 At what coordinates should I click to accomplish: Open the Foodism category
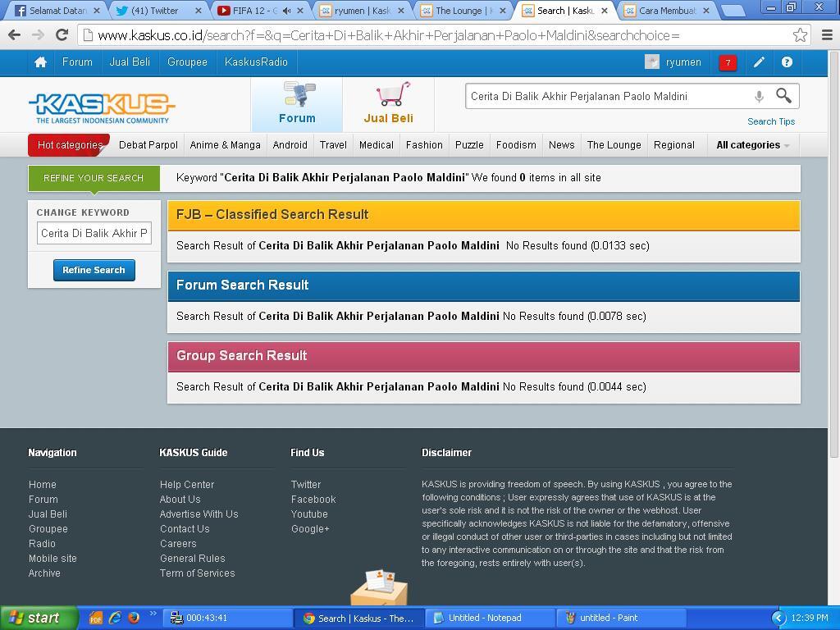coord(516,145)
